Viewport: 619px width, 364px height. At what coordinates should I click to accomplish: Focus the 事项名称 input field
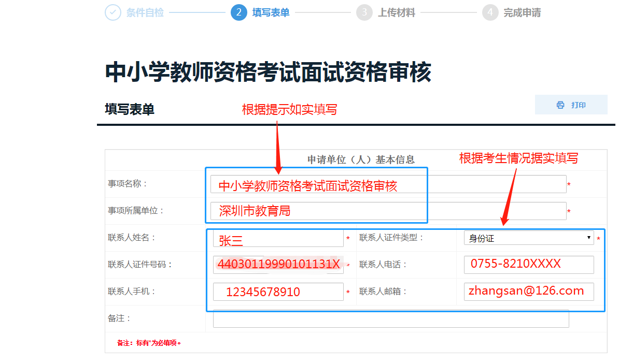click(x=388, y=184)
